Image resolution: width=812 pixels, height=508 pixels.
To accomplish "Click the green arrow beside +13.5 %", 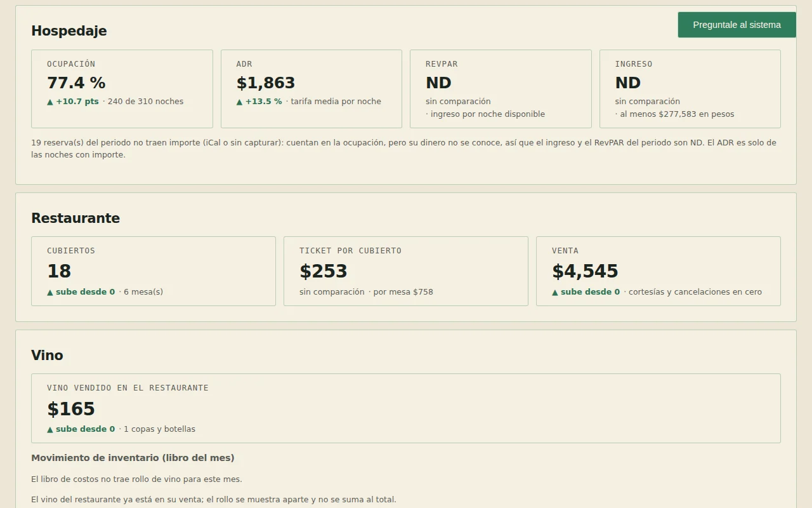I will point(240,102).
